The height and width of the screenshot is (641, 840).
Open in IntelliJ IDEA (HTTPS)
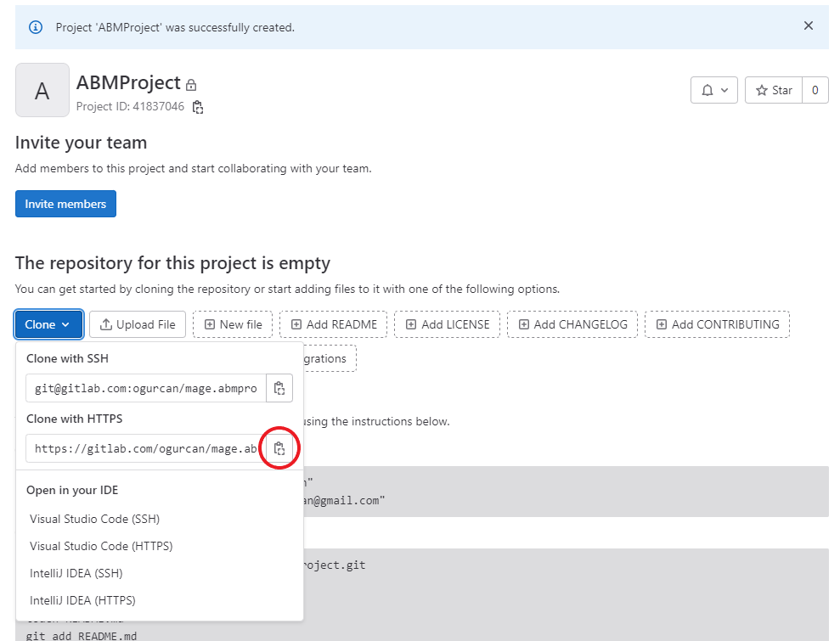pos(82,601)
